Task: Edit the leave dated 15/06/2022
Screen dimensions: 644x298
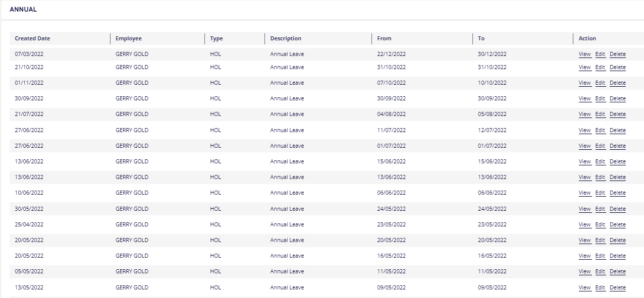Action: pos(600,161)
